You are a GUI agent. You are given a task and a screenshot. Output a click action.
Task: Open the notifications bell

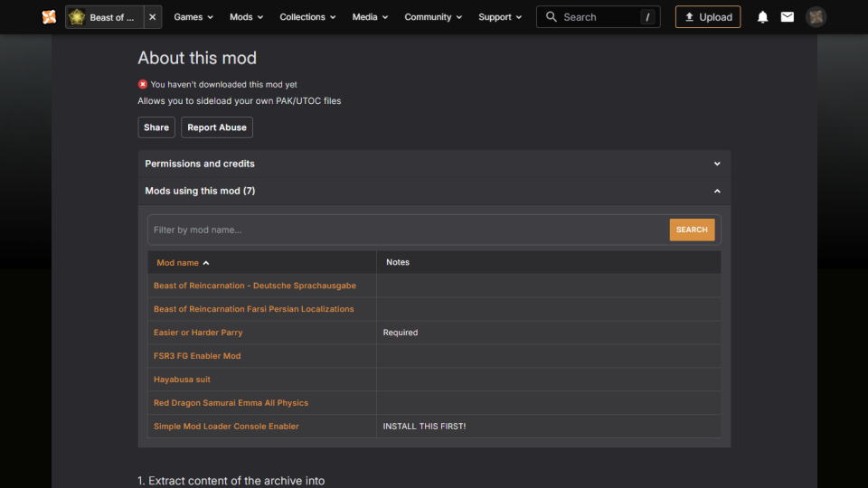762,17
